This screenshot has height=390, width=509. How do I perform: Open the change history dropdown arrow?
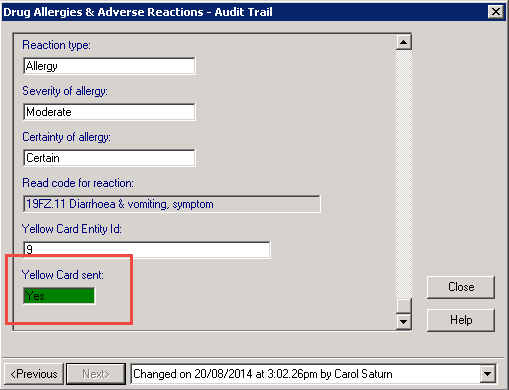tap(487, 374)
